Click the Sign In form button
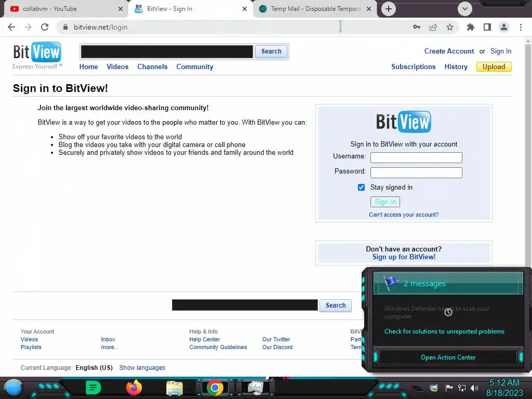Viewport: 532px width, 399px height. click(385, 202)
